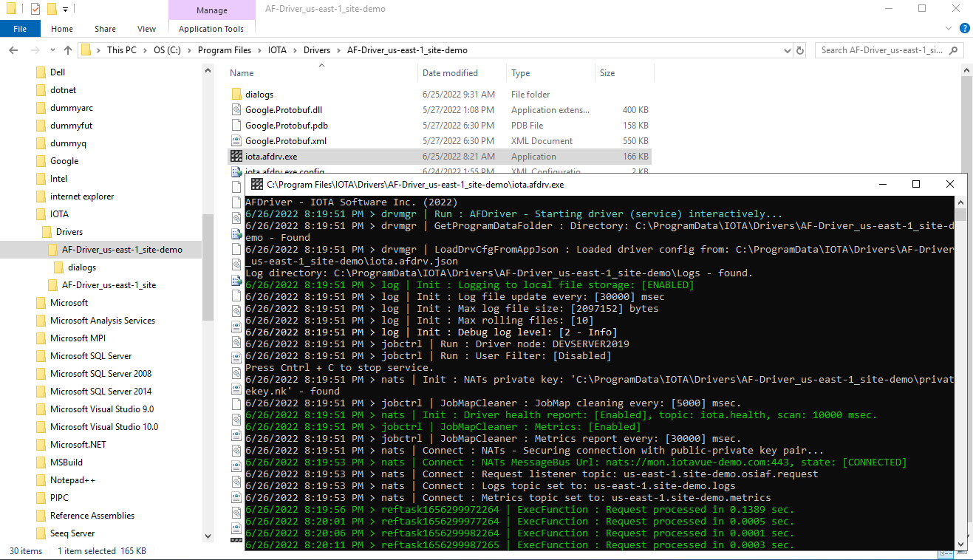Click the New folder icon in title bar
The image size is (973, 560).
tap(52, 9)
